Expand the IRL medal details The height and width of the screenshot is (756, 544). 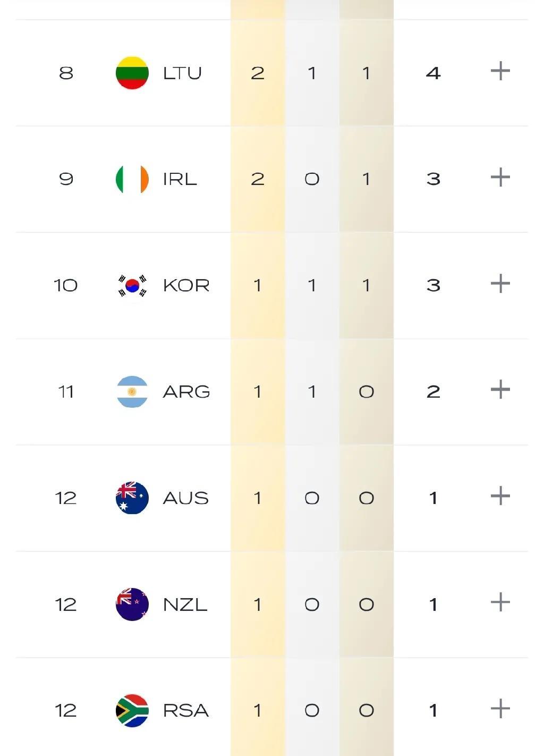click(x=500, y=177)
